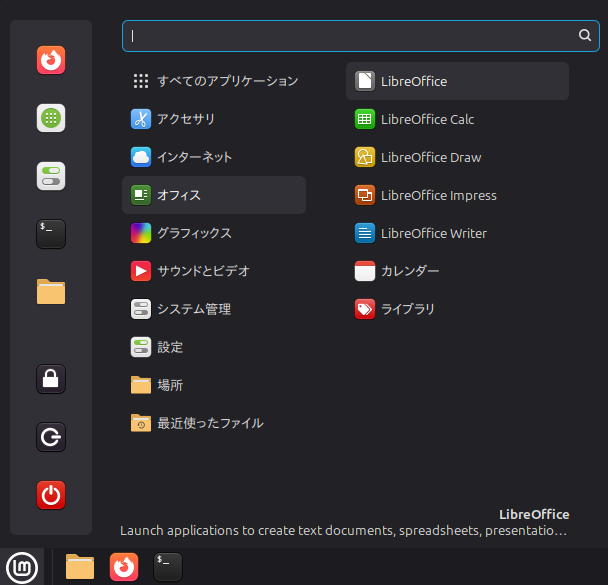
Task: Click the LibreOffice Calc spreadsheet icon
Action: click(x=365, y=119)
